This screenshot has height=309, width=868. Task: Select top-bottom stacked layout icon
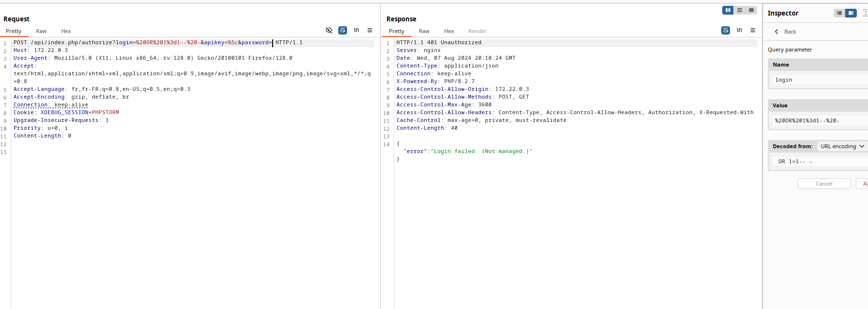click(x=740, y=10)
